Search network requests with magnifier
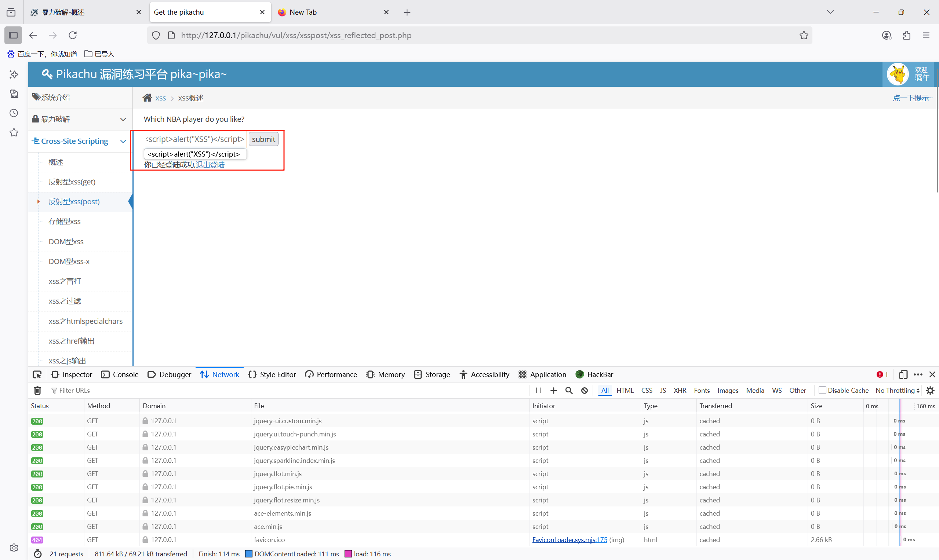939x560 pixels. pyautogui.click(x=569, y=390)
